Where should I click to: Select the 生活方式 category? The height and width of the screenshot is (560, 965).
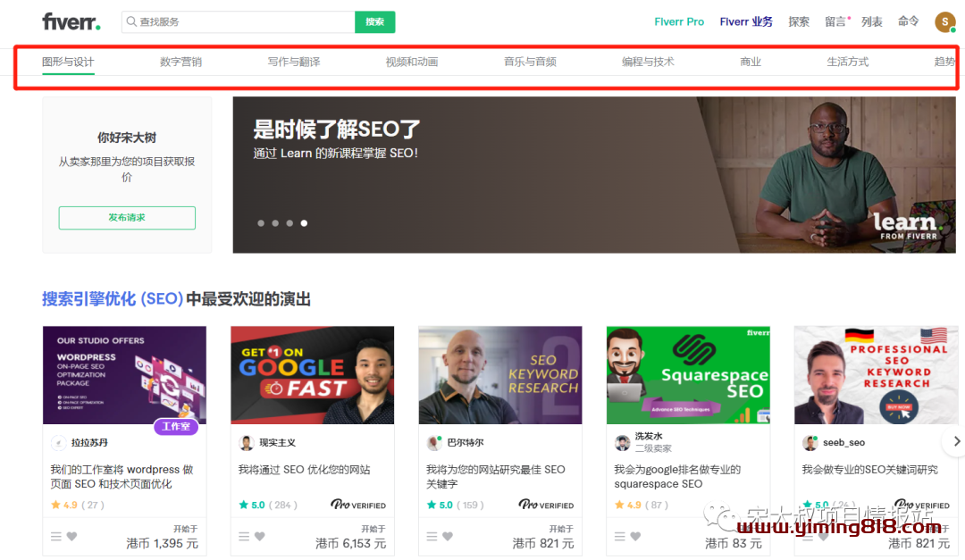pos(847,62)
